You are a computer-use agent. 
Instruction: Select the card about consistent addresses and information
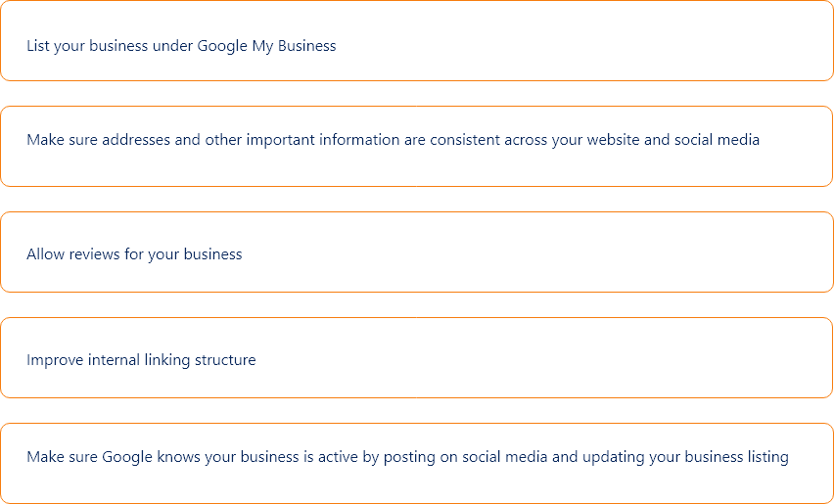coord(417,146)
